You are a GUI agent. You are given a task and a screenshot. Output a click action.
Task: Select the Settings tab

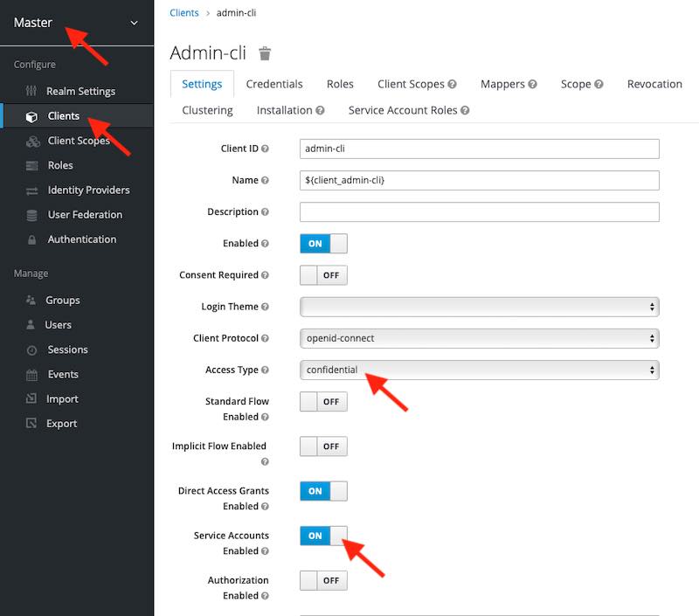click(202, 84)
